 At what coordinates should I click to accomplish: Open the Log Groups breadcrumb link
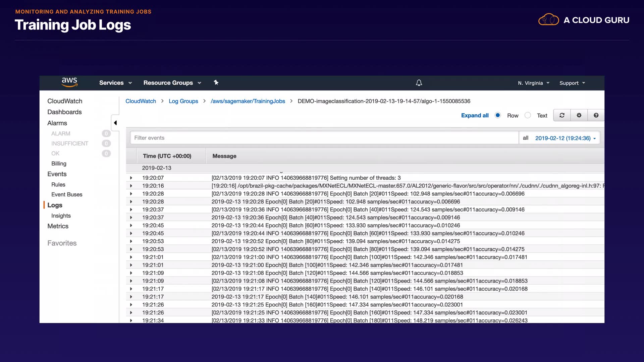pyautogui.click(x=183, y=101)
